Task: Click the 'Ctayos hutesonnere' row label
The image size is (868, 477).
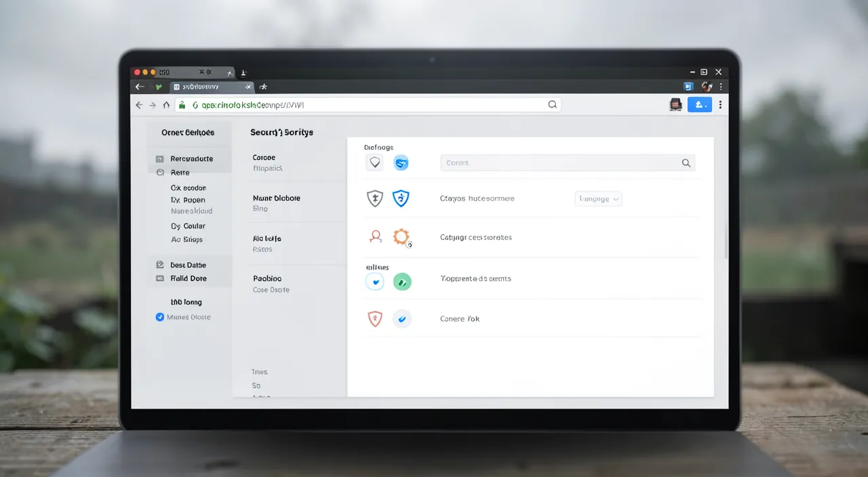Action: coord(477,199)
